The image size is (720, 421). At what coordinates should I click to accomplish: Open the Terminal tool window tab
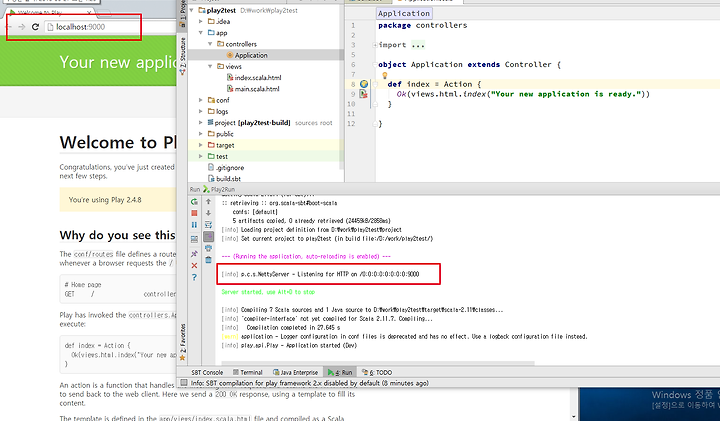point(248,372)
